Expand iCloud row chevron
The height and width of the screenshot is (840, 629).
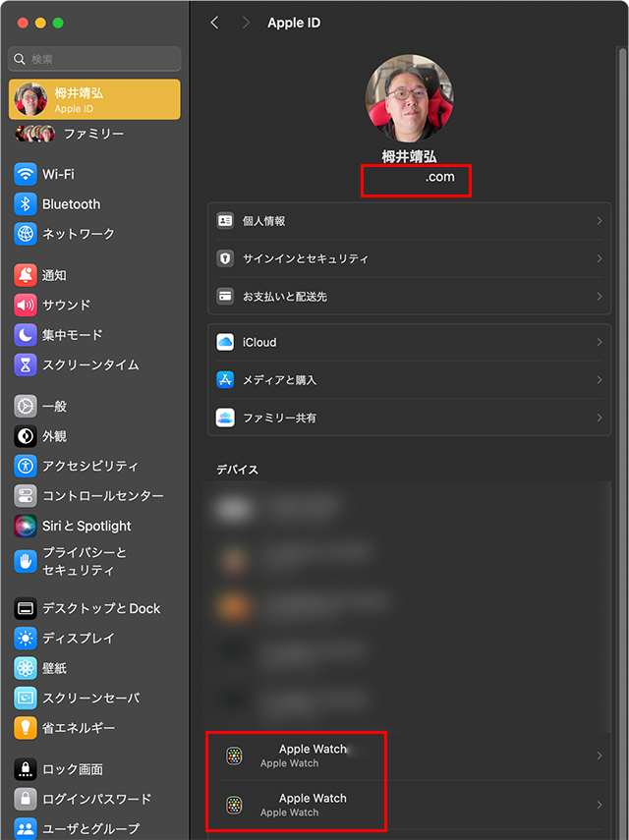point(599,342)
